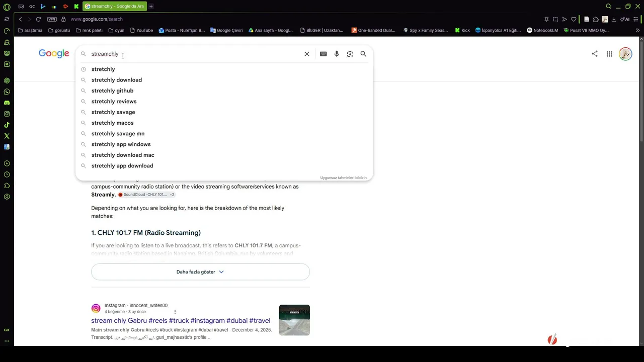Open a new tab
644x362 pixels.
[151, 7]
